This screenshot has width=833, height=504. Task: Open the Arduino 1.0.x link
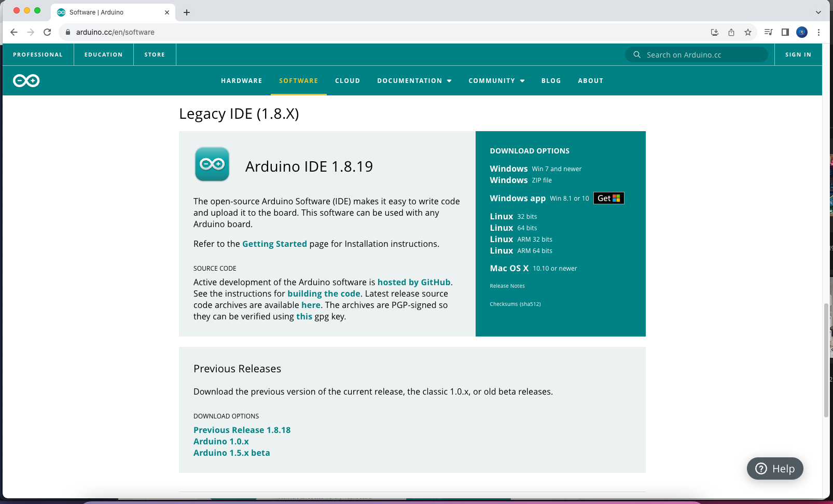221,441
